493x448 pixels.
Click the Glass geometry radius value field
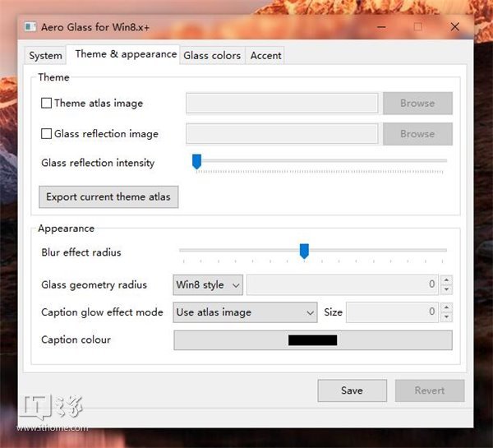pyautogui.click(x=342, y=285)
